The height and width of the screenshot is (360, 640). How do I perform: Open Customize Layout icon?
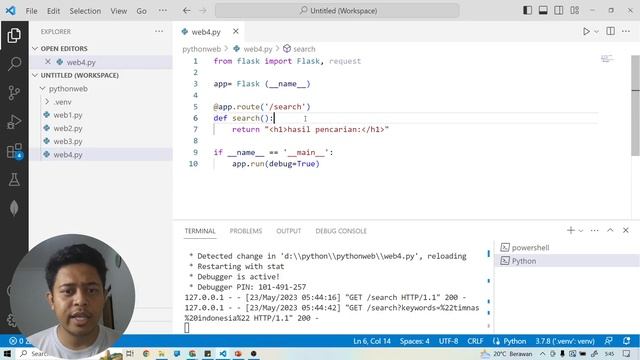coord(575,11)
